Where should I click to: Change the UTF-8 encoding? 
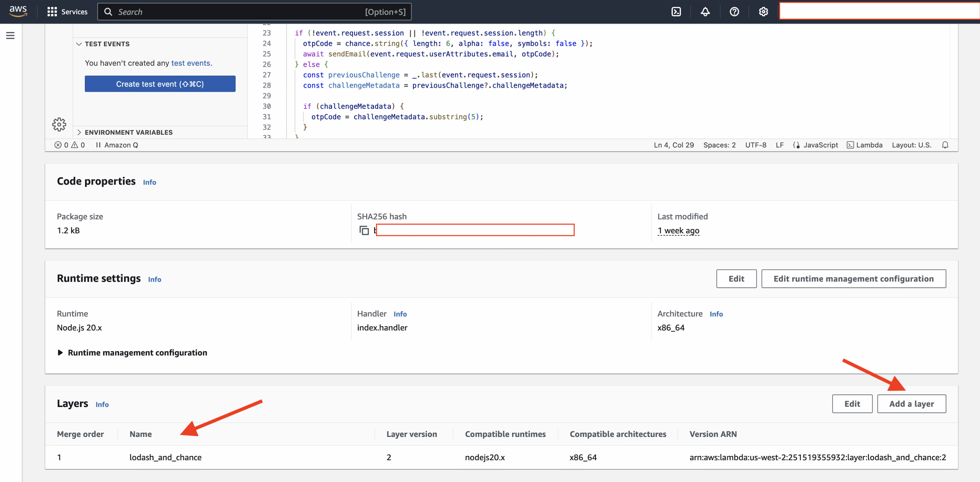tap(756, 145)
